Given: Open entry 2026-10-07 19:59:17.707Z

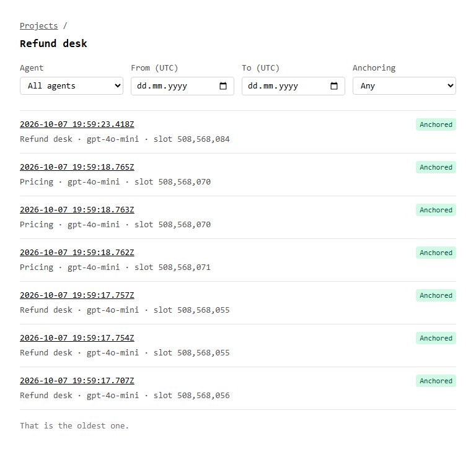Looking at the screenshot, I should coord(77,381).
